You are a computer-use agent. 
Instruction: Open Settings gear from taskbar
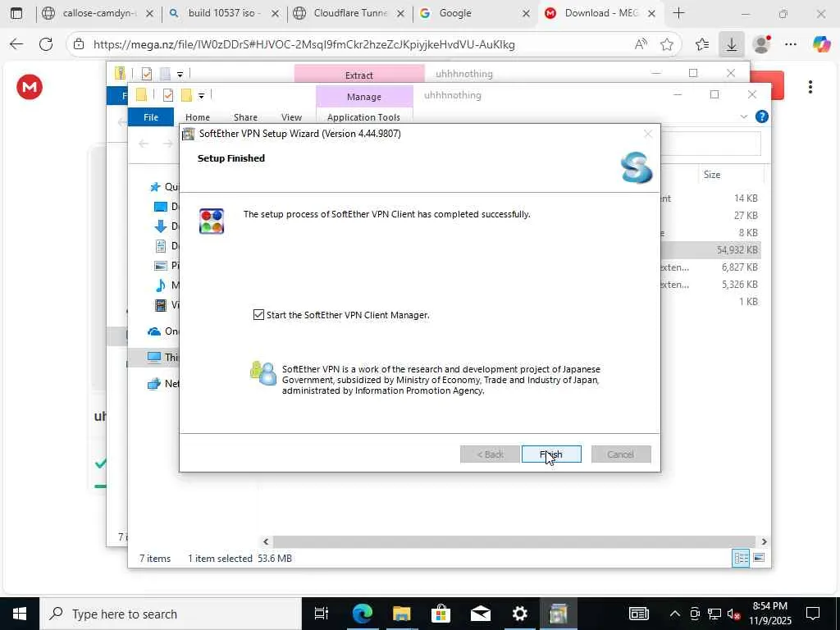(x=519, y=614)
